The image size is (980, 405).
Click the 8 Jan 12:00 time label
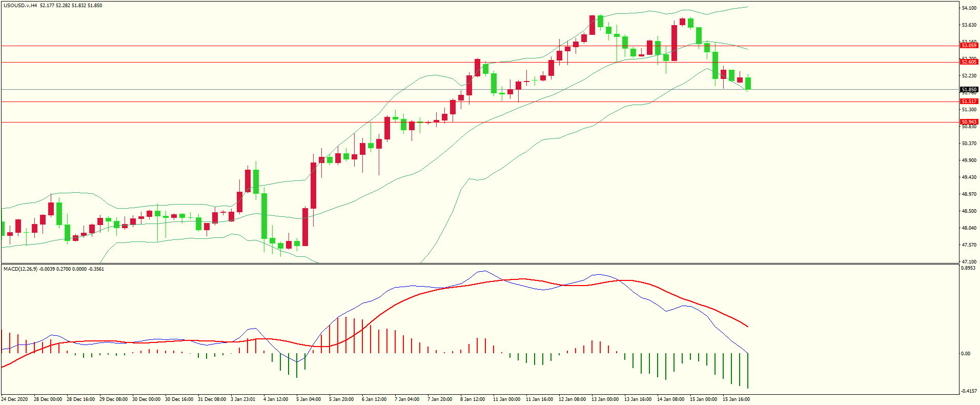[x=473, y=399]
